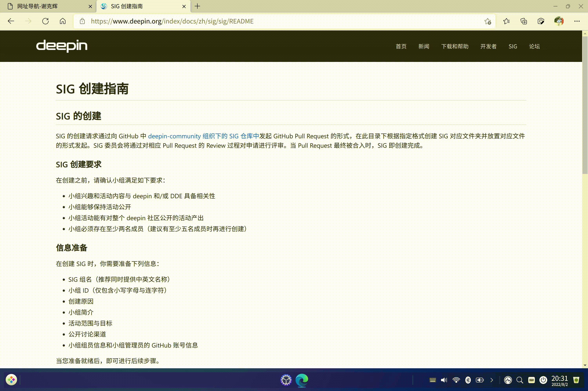The height and width of the screenshot is (391, 588).
Task: Click inside the address bar
Action: click(225, 21)
